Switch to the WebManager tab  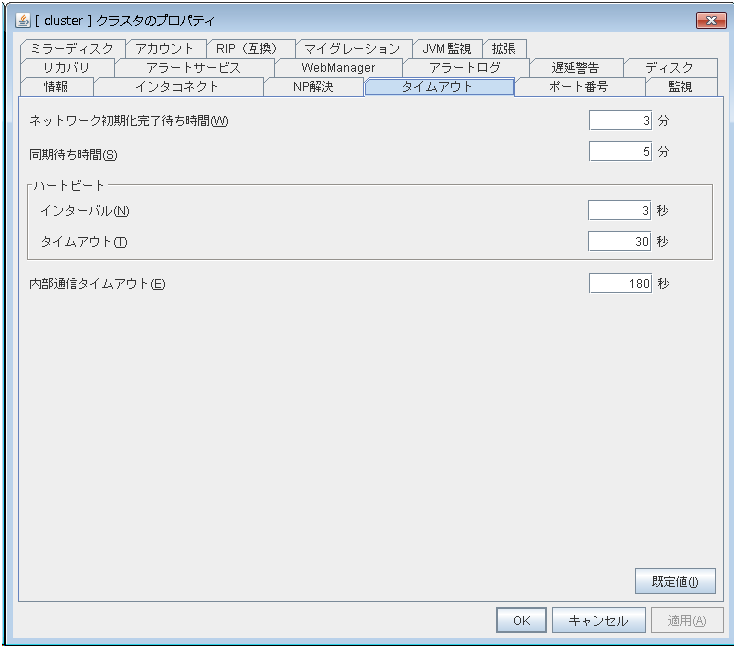[x=338, y=67]
